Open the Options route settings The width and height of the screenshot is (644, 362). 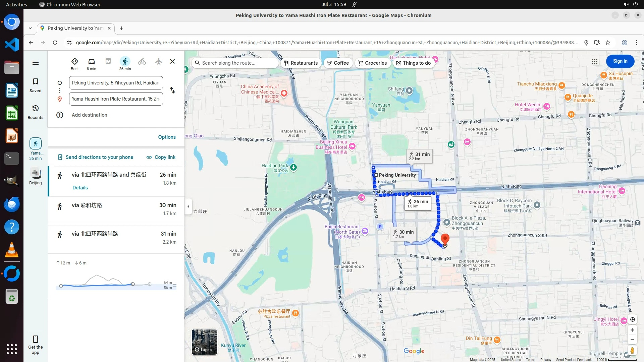point(167,137)
